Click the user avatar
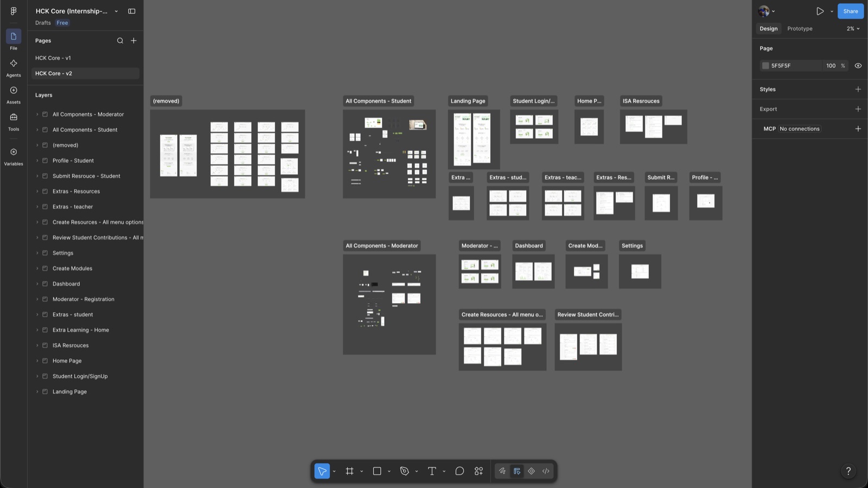Viewport: 868px width, 488px height. [764, 11]
